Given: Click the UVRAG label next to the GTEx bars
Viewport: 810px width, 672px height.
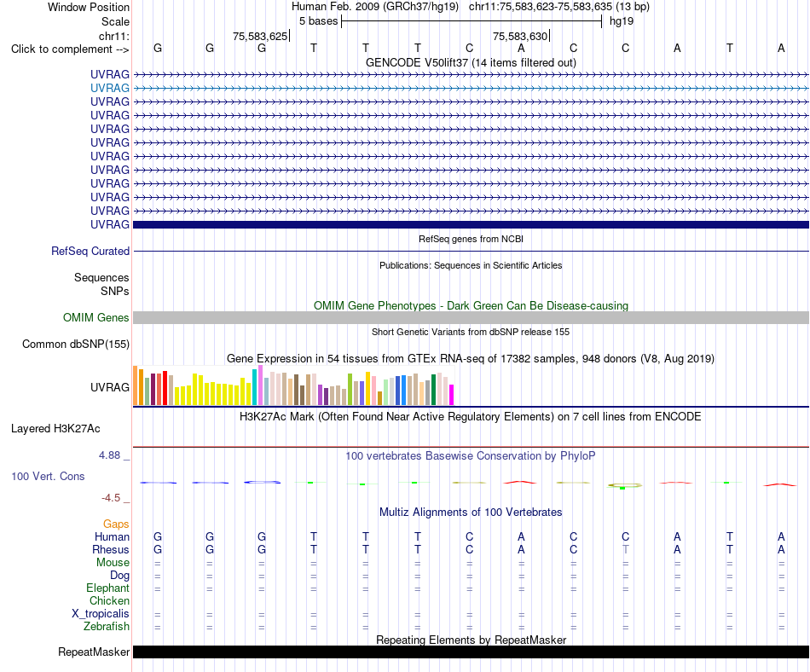Looking at the screenshot, I should pyautogui.click(x=109, y=387).
